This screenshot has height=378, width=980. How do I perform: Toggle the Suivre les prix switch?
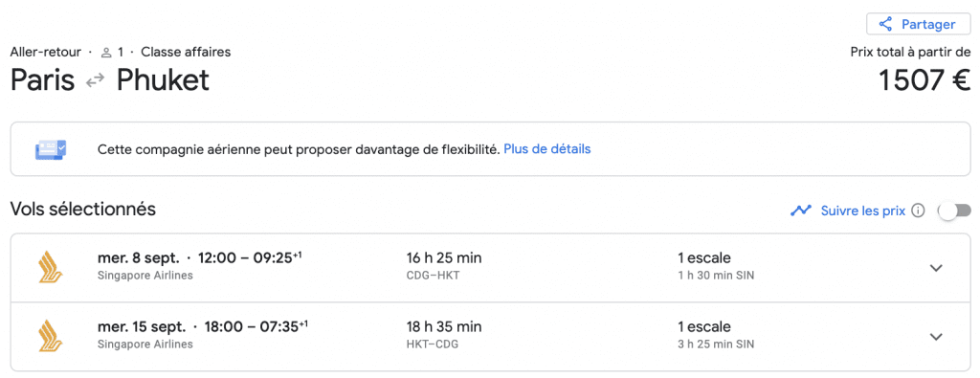coord(955,211)
